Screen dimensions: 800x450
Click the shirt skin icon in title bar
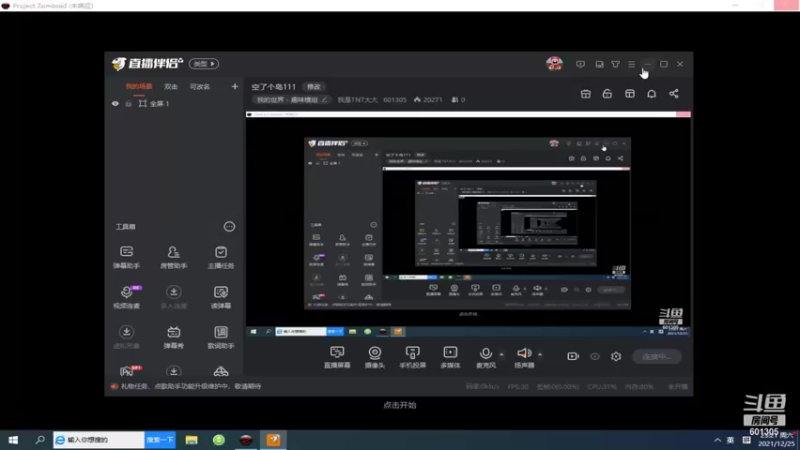click(615, 64)
